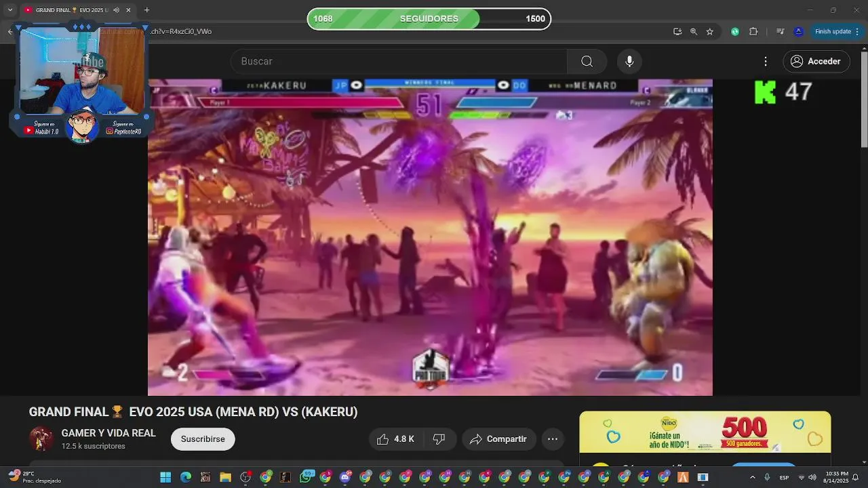Show hidden tray icons chevron
868x488 pixels.
[x=752, y=477]
